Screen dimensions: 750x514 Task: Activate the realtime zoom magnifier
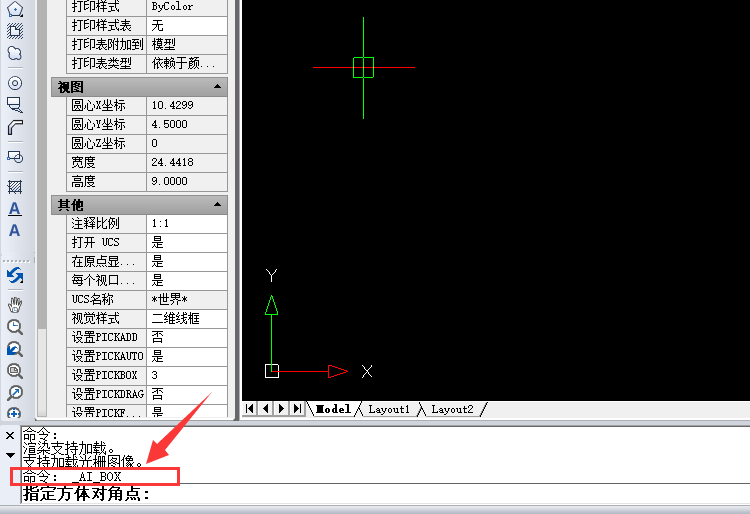click(x=15, y=327)
